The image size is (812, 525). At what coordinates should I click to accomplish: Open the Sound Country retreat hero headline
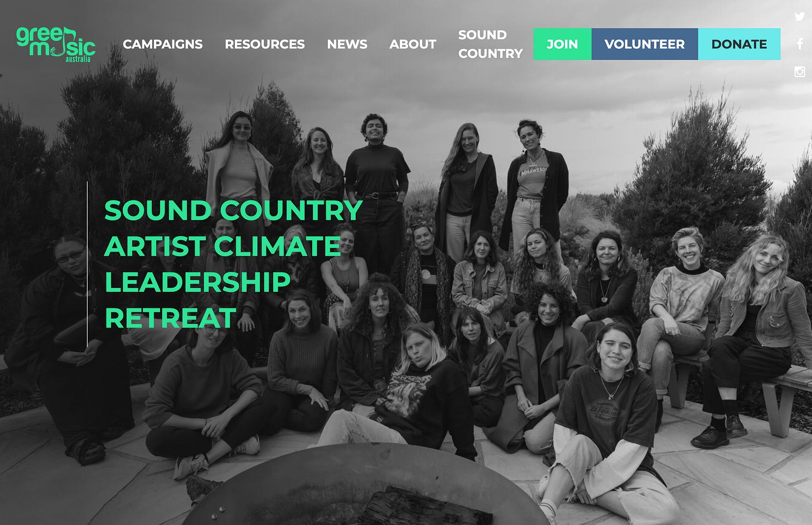[233, 264]
